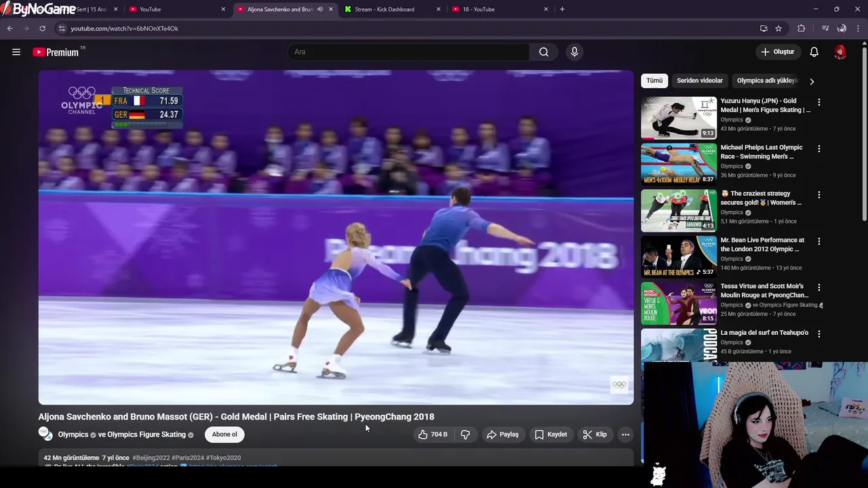This screenshot has height=488, width=868.
Task: Open Mr. Bean Live Performance thumbnail
Action: pos(679,256)
